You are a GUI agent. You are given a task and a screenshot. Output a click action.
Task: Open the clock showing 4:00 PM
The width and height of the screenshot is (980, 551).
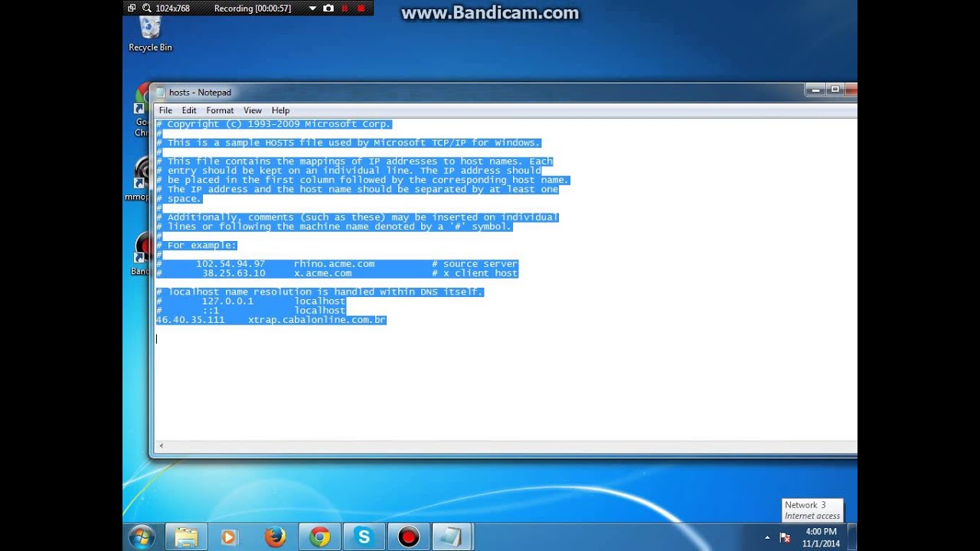coord(821,537)
